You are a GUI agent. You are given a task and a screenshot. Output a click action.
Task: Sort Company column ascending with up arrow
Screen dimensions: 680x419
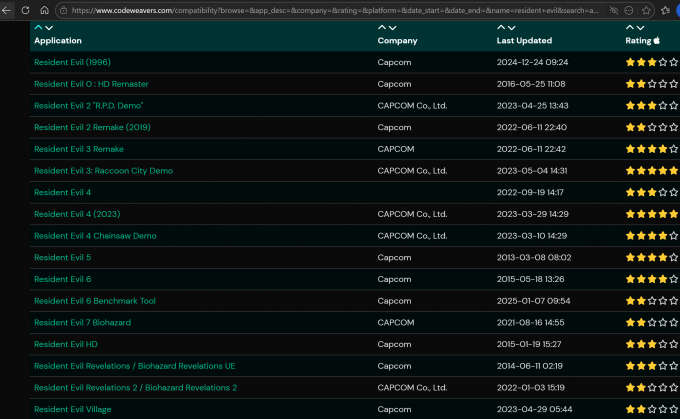tap(382, 27)
